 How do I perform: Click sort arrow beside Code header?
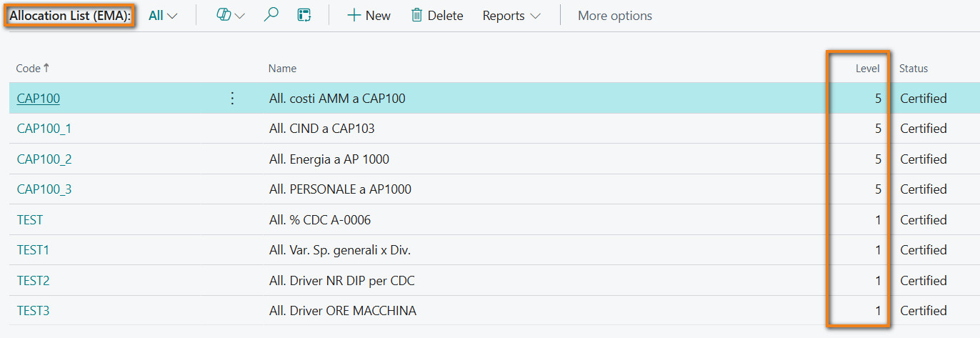click(x=47, y=68)
